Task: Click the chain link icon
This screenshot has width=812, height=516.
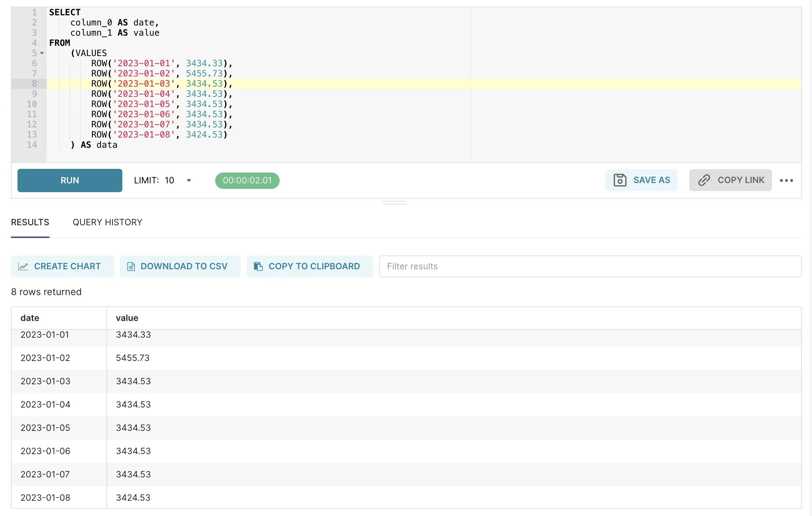Action: click(x=704, y=180)
